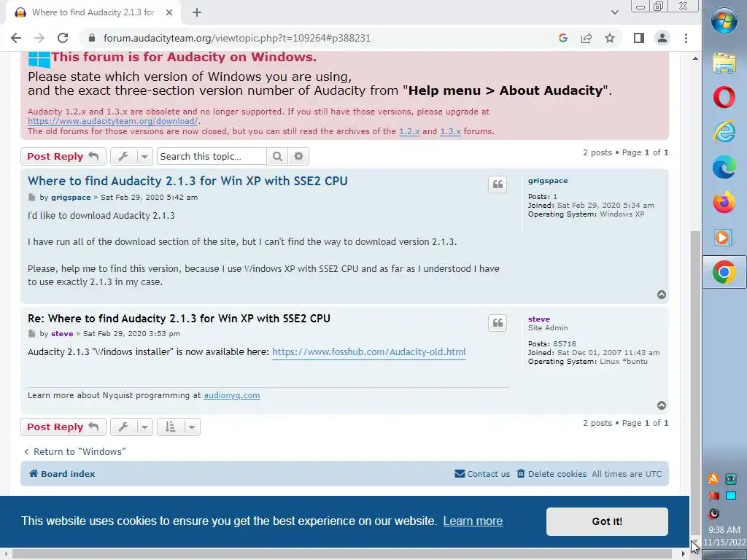Viewport: 747px width, 560px height.
Task: Expand the bottom topic tools wrench dropdown
Action: (x=131, y=427)
